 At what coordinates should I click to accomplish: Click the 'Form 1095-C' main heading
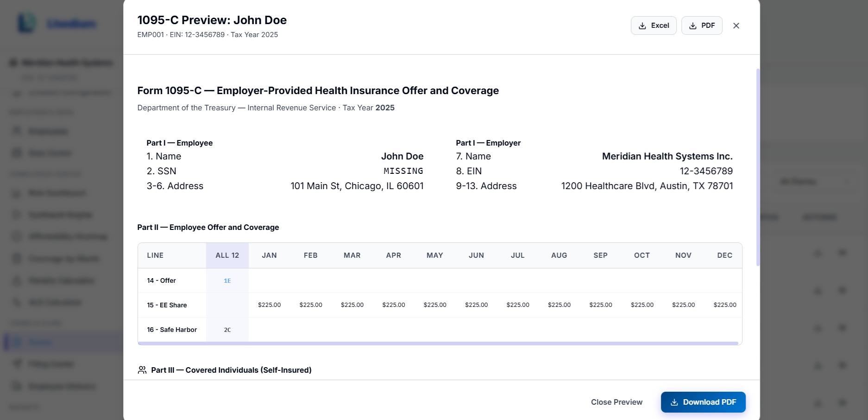318,90
